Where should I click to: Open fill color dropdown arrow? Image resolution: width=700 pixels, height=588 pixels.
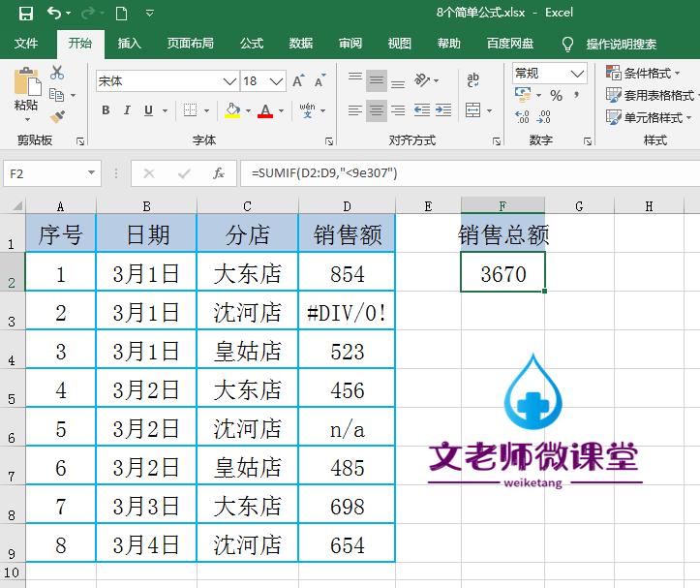click(248, 110)
